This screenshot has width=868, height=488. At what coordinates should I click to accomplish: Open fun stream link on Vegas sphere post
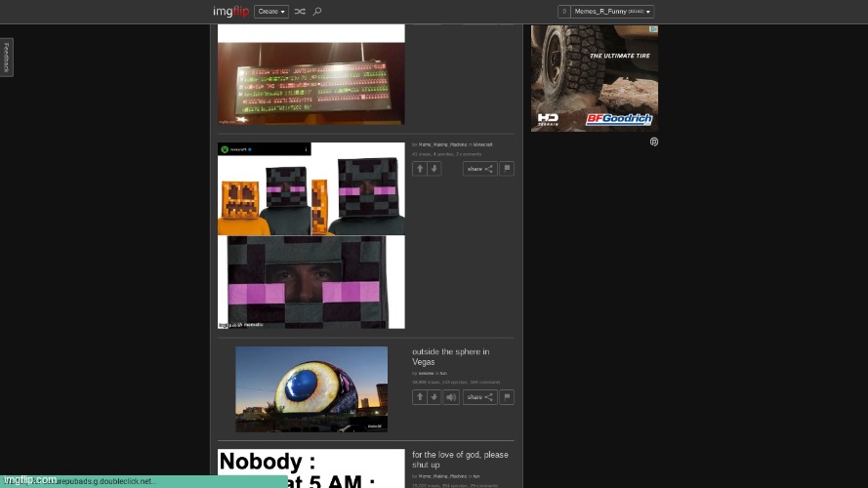[443, 374]
